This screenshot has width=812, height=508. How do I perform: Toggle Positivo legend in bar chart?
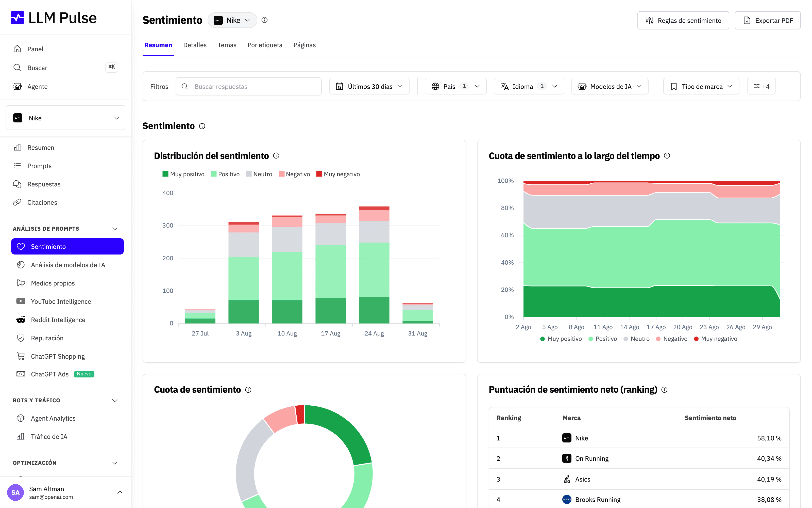(x=225, y=174)
